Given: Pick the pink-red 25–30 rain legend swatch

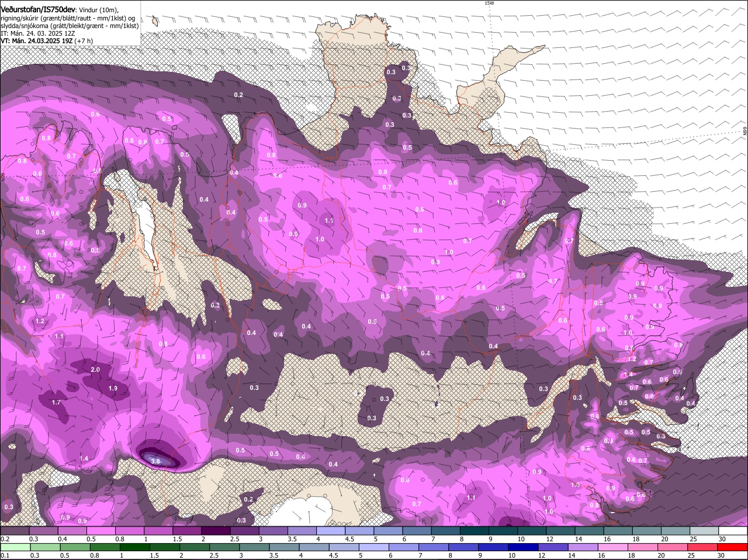Looking at the screenshot, I should (701, 547).
